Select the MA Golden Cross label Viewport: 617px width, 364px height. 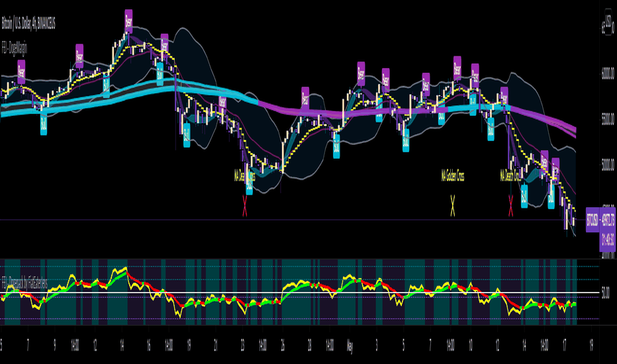453,175
